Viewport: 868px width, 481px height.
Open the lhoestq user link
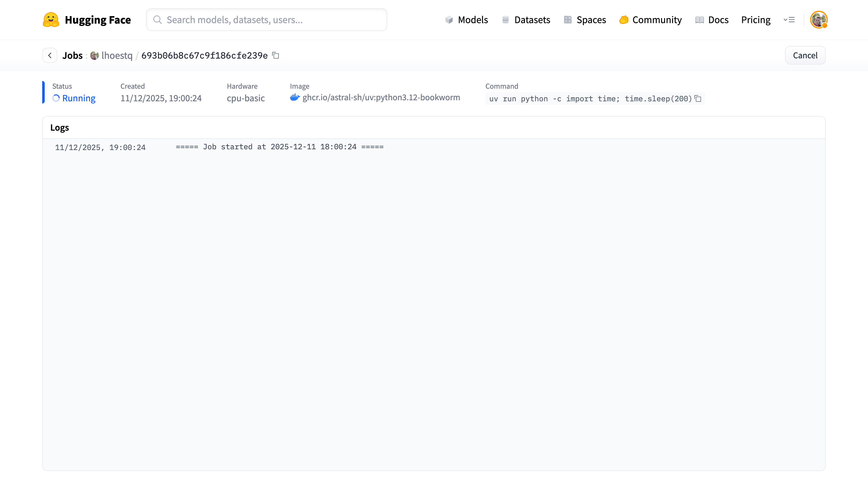coord(117,55)
